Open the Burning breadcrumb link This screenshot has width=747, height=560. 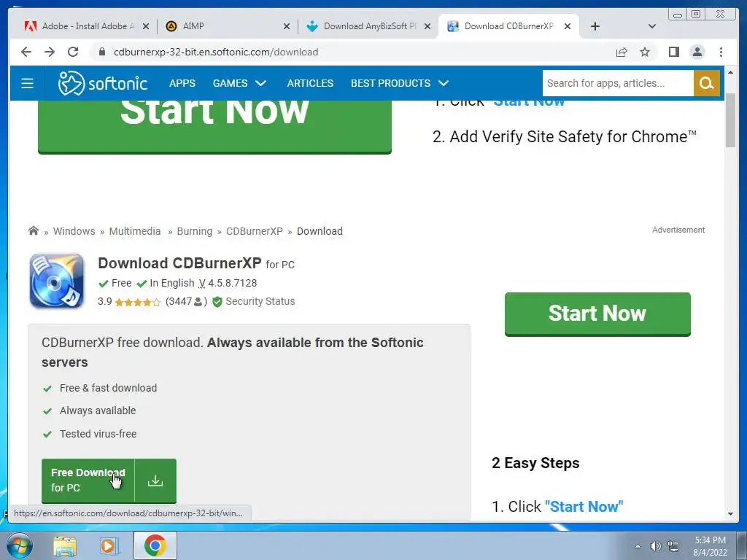(x=194, y=231)
